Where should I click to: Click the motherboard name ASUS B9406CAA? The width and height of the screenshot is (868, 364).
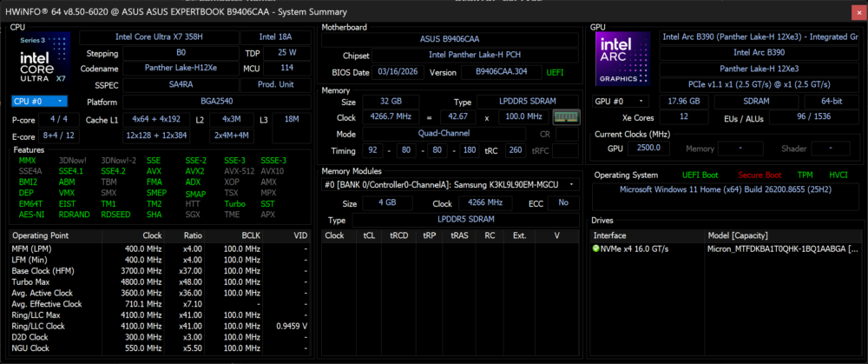[450, 39]
